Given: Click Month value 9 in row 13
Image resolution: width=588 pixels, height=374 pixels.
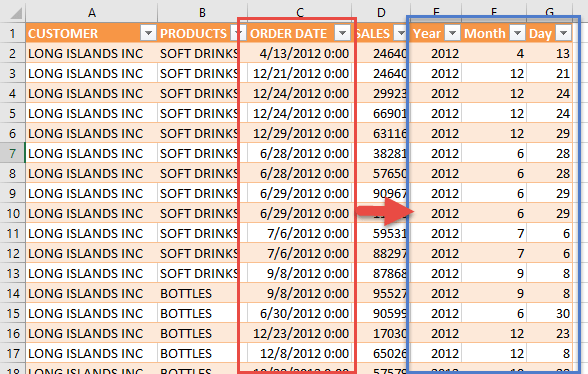Looking at the screenshot, I should tap(494, 273).
